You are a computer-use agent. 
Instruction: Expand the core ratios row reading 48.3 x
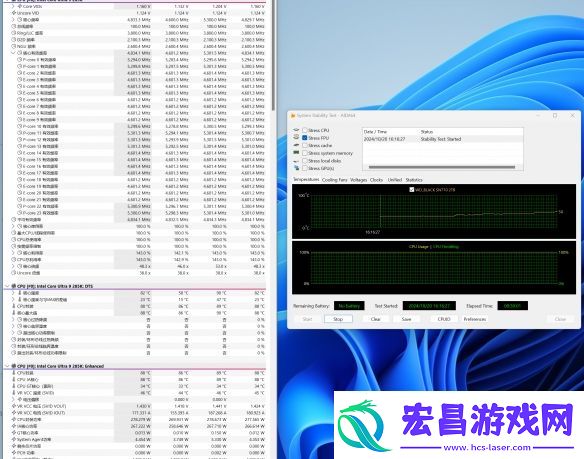(x=13, y=266)
